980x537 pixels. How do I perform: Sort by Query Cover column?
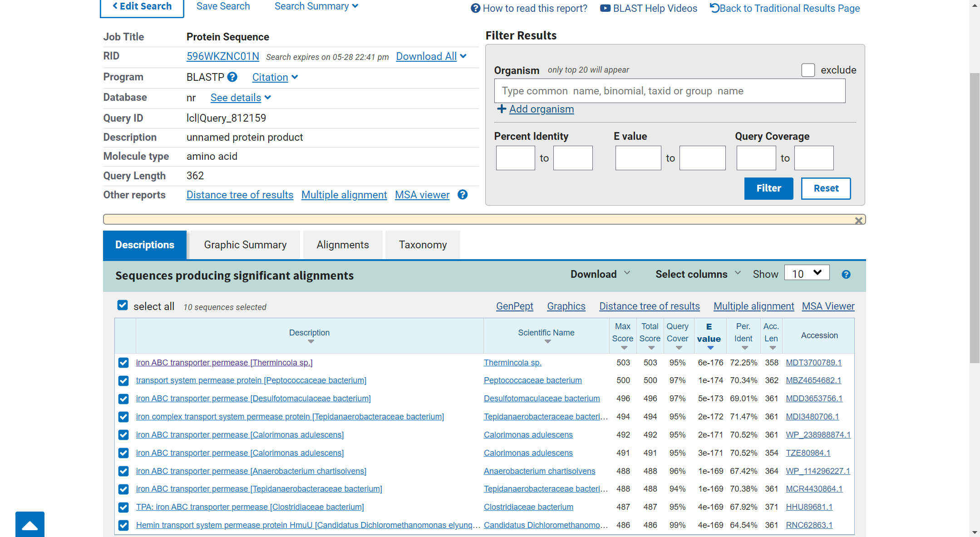pyautogui.click(x=679, y=348)
